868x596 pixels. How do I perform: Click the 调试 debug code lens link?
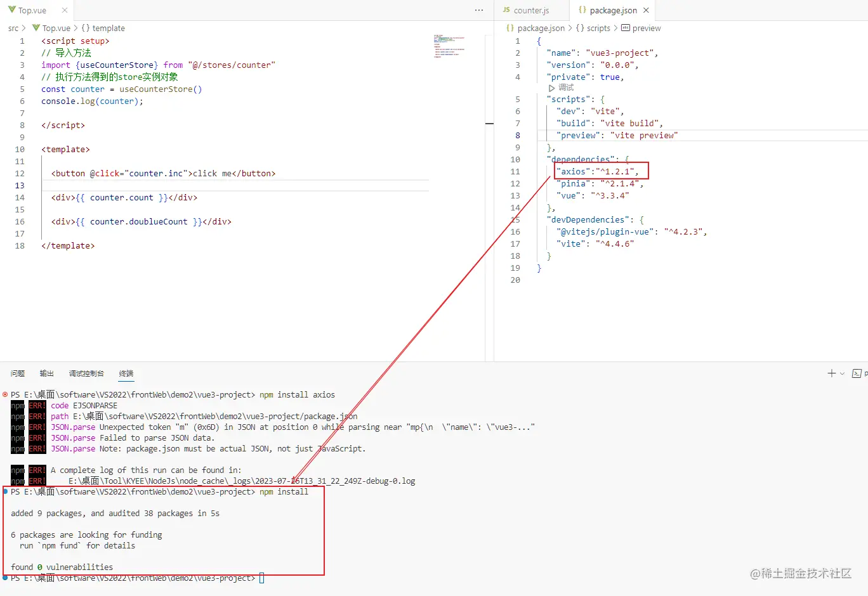click(566, 88)
